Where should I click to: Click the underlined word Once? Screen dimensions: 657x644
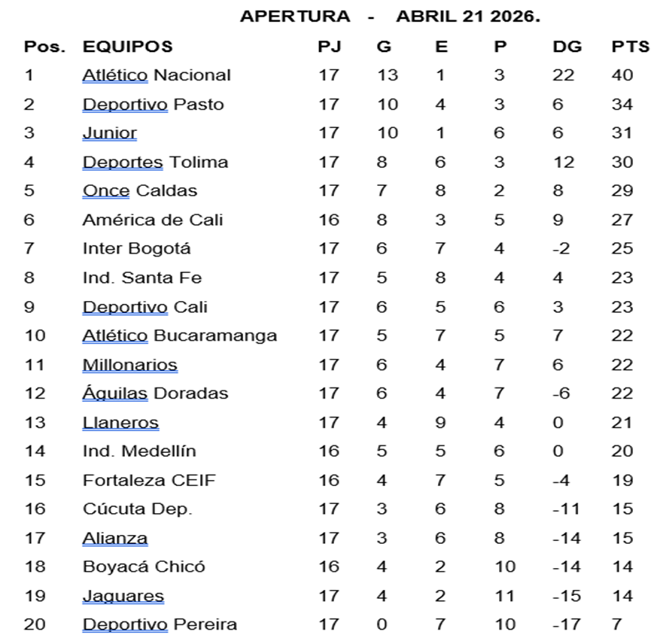pos(106,191)
